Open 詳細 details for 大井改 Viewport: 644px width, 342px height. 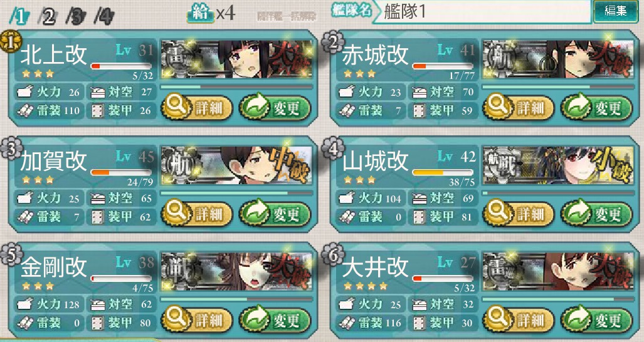pos(519,319)
